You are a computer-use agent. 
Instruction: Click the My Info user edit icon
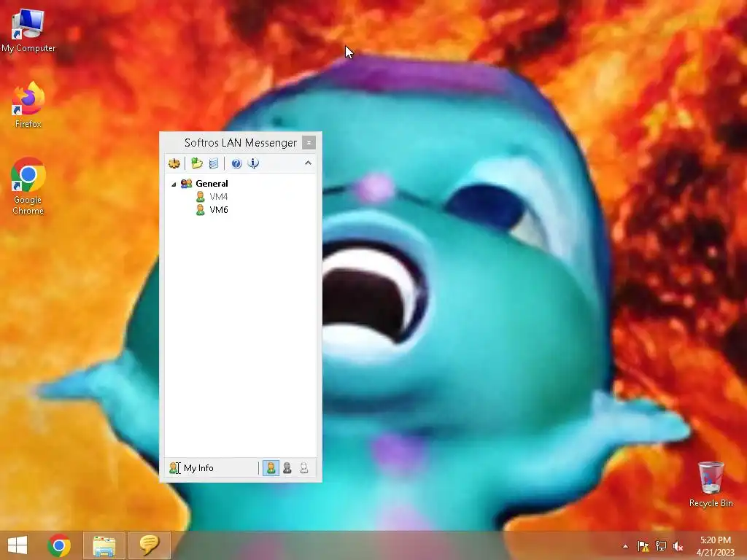[x=175, y=468]
